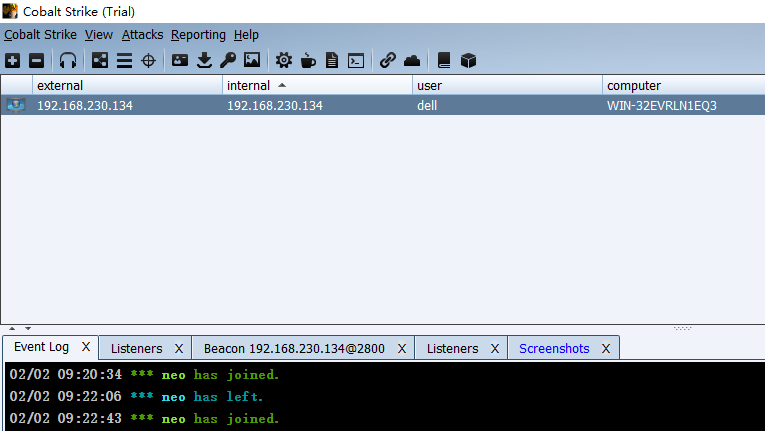This screenshot has height=431, width=765.
Task: Close the second Listeners tab
Action: 495,349
